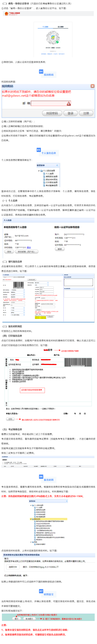Screen dimensions: 97x644
Task: Click the 打印 button under the checklist
Action: tap(10, 419)
